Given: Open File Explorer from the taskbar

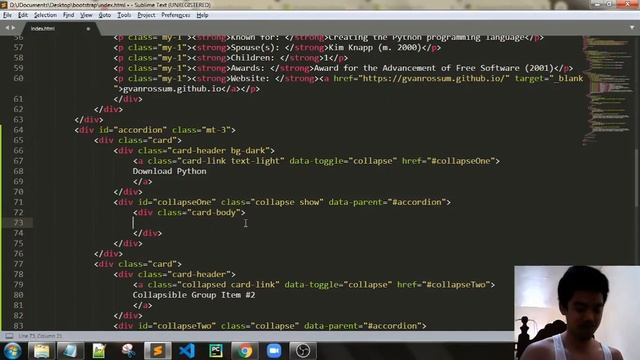Looking at the screenshot, I should point(42,351).
